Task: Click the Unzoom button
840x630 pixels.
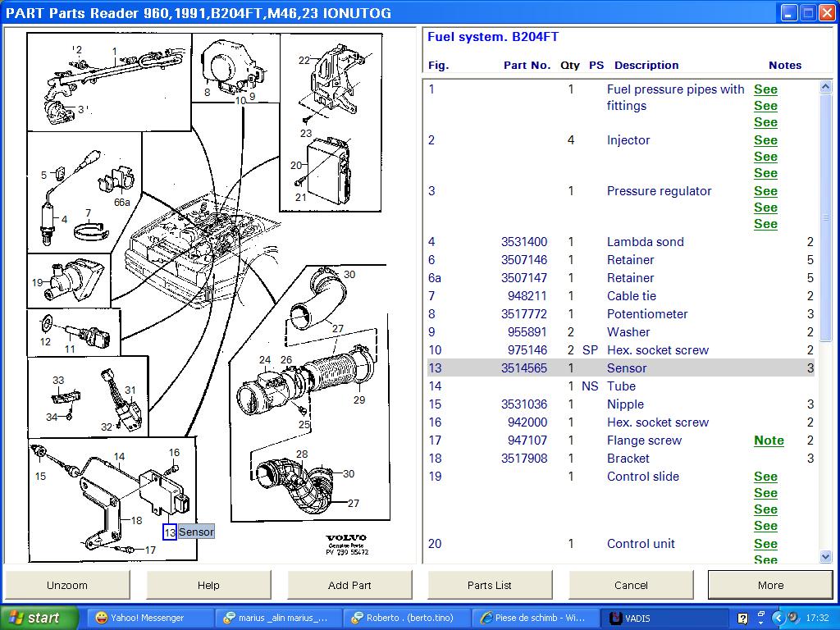Action: click(x=67, y=585)
